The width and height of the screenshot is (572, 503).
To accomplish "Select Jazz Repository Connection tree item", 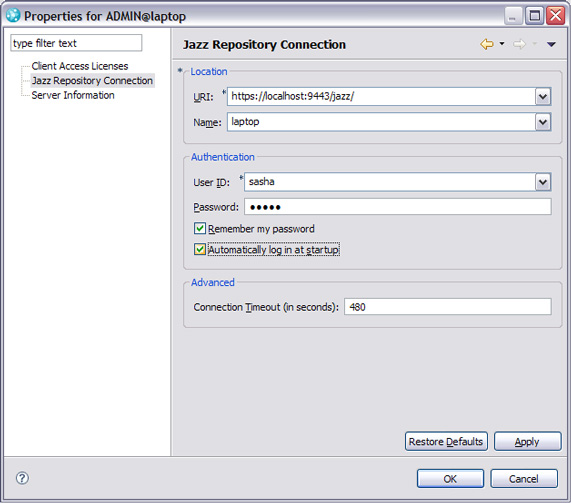I will pos(92,81).
